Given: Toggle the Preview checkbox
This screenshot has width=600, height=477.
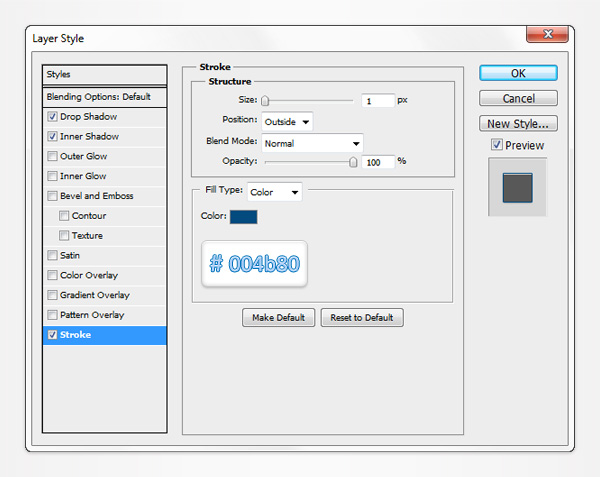Looking at the screenshot, I should pos(497,145).
